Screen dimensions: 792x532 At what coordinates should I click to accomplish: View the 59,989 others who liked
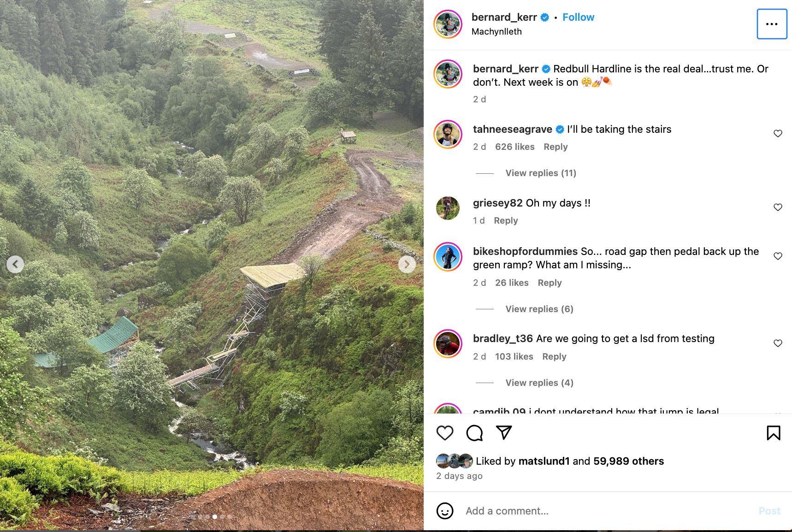tap(628, 461)
